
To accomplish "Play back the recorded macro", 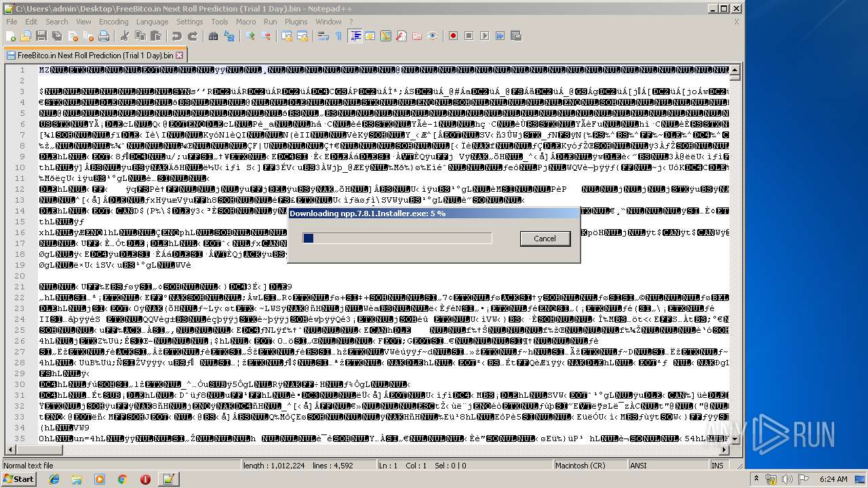I will [x=485, y=36].
